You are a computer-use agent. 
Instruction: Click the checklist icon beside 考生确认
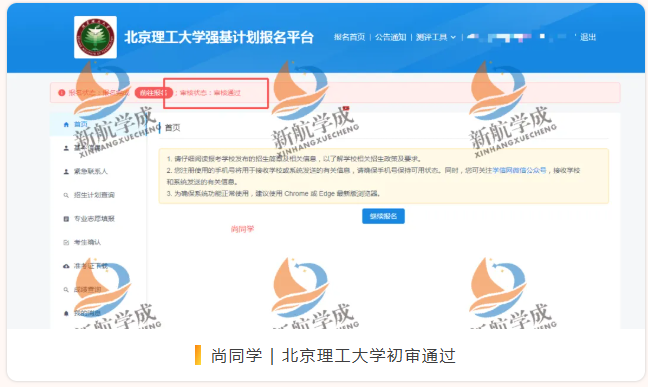point(66,242)
